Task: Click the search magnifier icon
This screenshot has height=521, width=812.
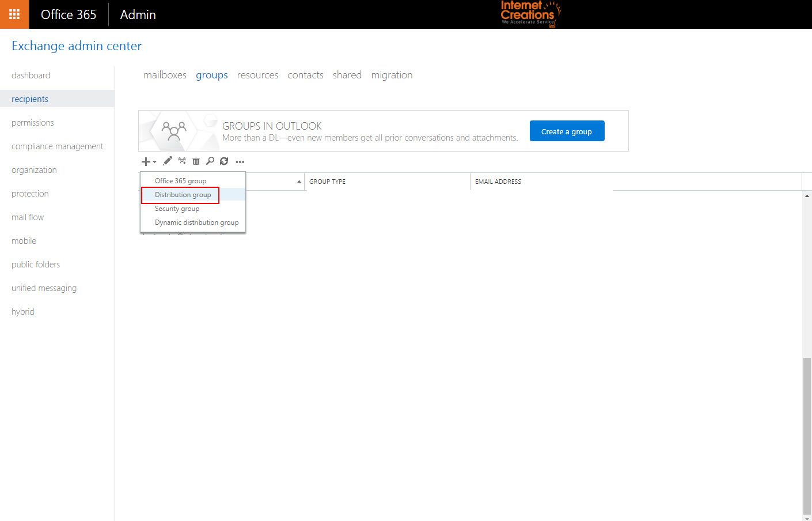Action: pos(210,161)
